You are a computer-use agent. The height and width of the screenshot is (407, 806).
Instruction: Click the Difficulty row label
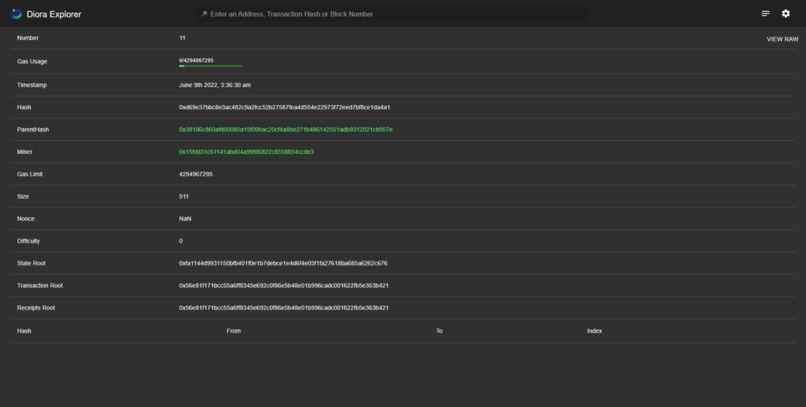(28, 240)
